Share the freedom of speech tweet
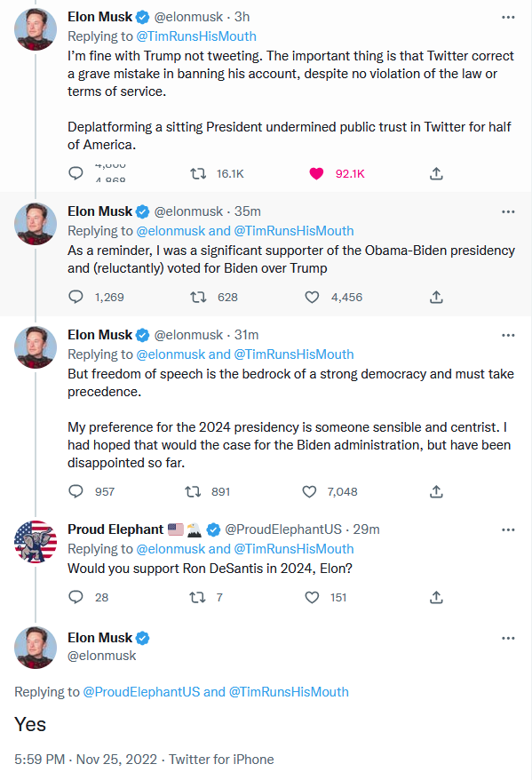The width and height of the screenshot is (532, 780). pyautogui.click(x=436, y=491)
